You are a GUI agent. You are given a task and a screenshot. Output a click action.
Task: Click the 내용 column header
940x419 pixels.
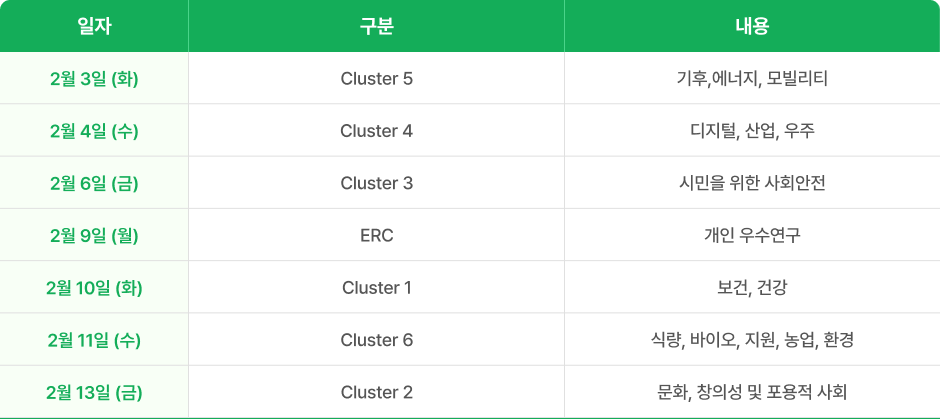coord(752,26)
